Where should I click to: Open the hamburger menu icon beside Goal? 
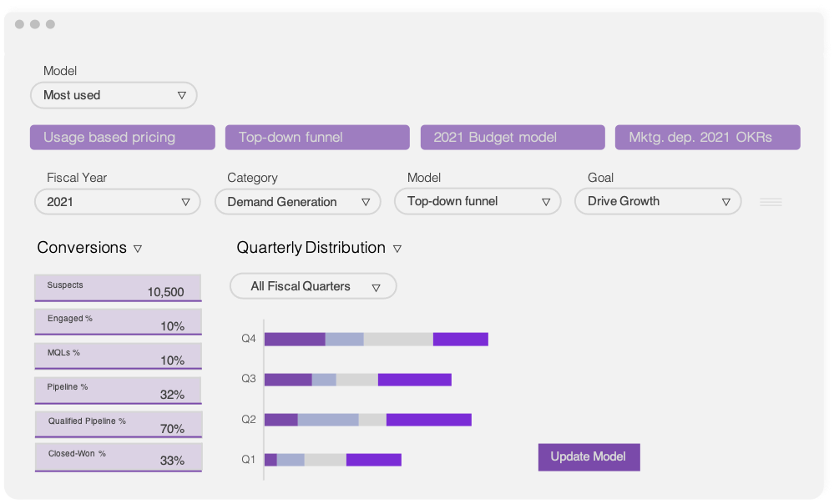771,202
